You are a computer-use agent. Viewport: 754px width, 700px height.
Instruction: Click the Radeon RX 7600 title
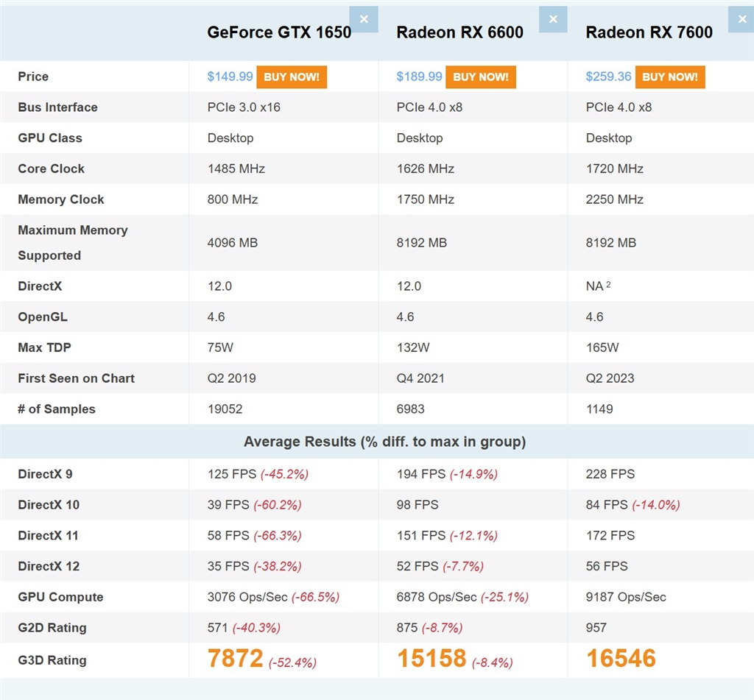tap(649, 32)
